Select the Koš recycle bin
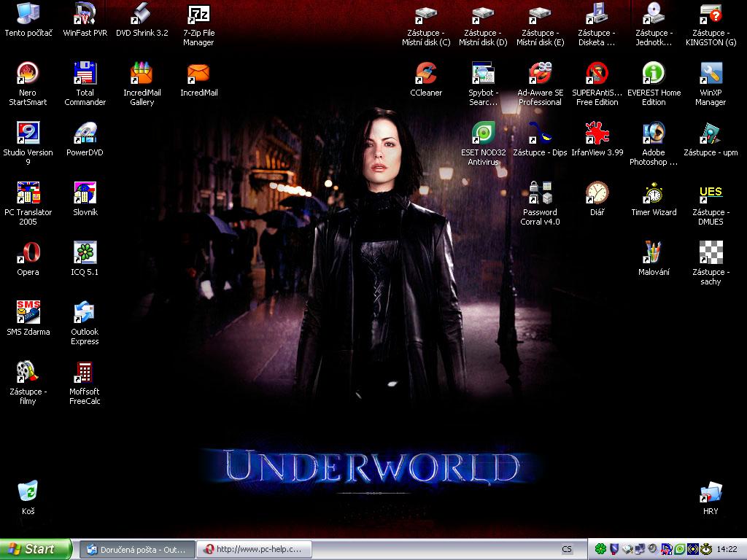The height and width of the screenshot is (560, 747). [28, 491]
